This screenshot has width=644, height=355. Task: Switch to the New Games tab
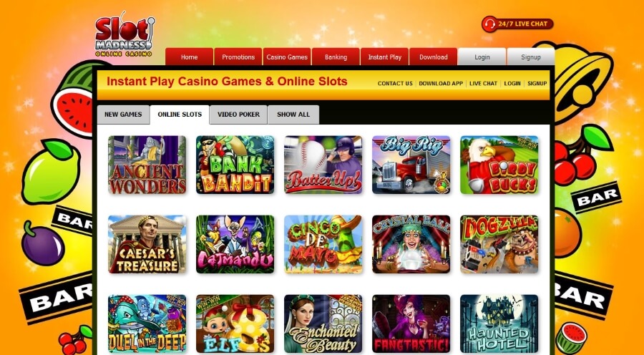[123, 115]
